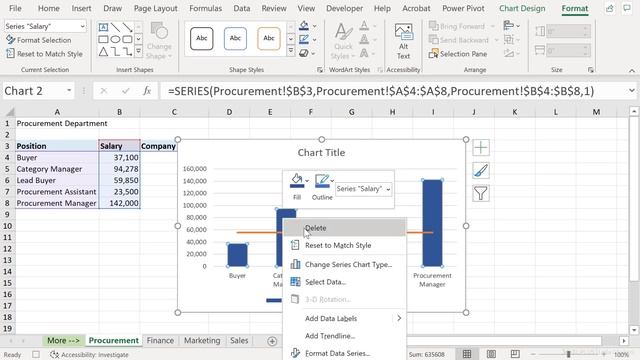Choose Add Trendline from context menu

345,336
